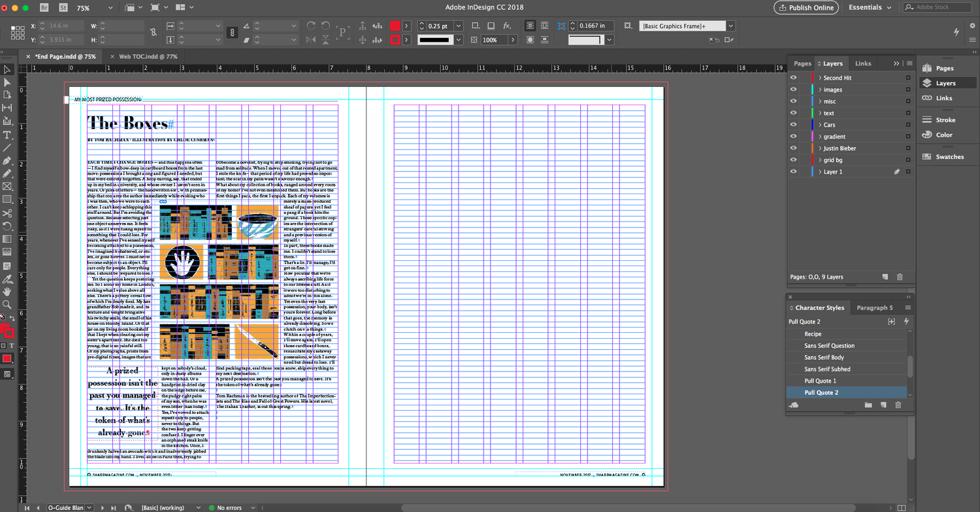
Task: Select the Type tool in the toolbar
Action: 7,135
